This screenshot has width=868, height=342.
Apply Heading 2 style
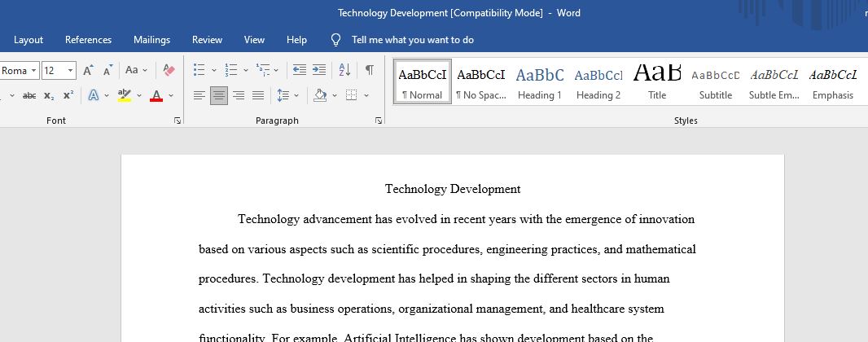coord(598,81)
